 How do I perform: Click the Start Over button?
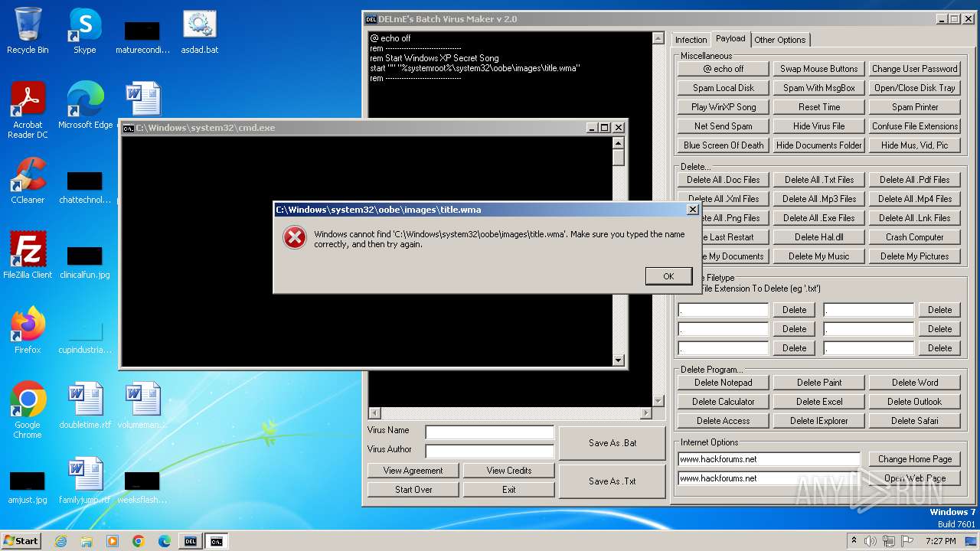tap(413, 490)
